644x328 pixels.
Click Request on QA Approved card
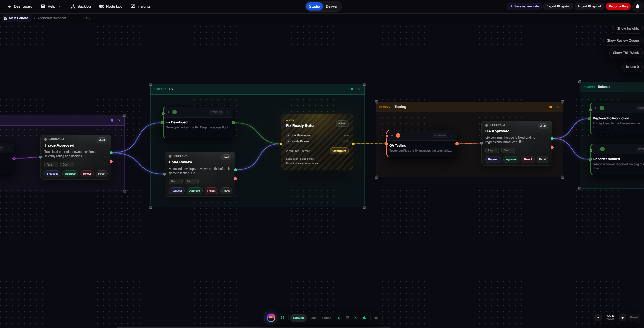tap(493, 159)
